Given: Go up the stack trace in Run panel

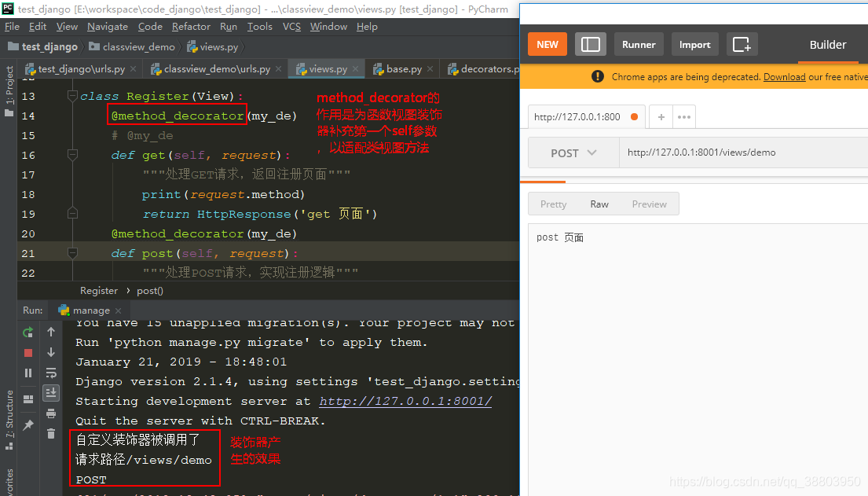Looking at the screenshot, I should point(51,332).
